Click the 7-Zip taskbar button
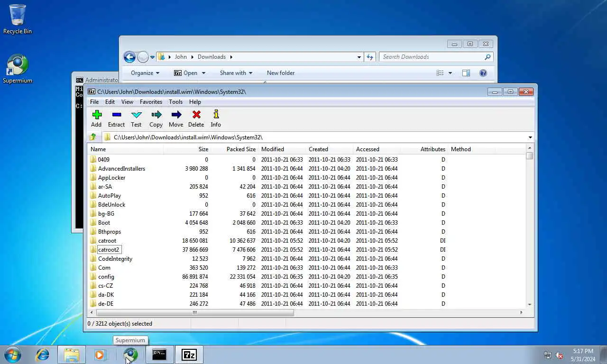The image size is (607, 364). 189,355
